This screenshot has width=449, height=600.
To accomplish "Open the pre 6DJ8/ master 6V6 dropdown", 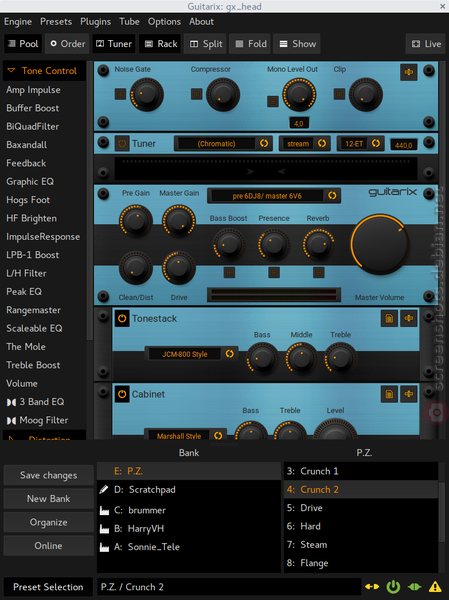I will click(x=274, y=196).
